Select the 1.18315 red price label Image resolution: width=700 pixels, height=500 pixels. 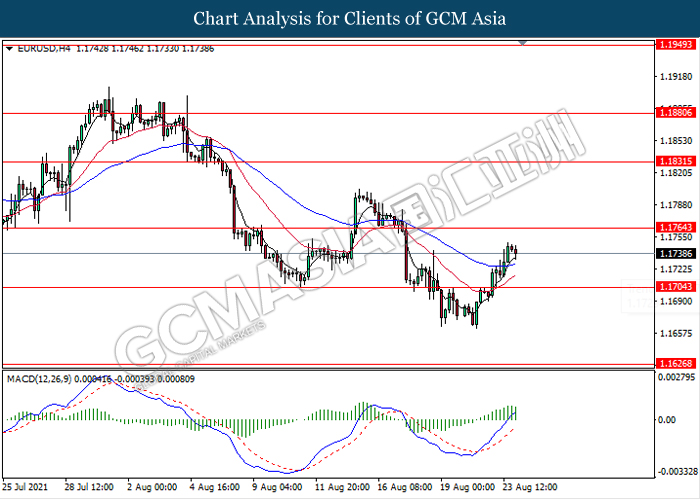[676, 161]
